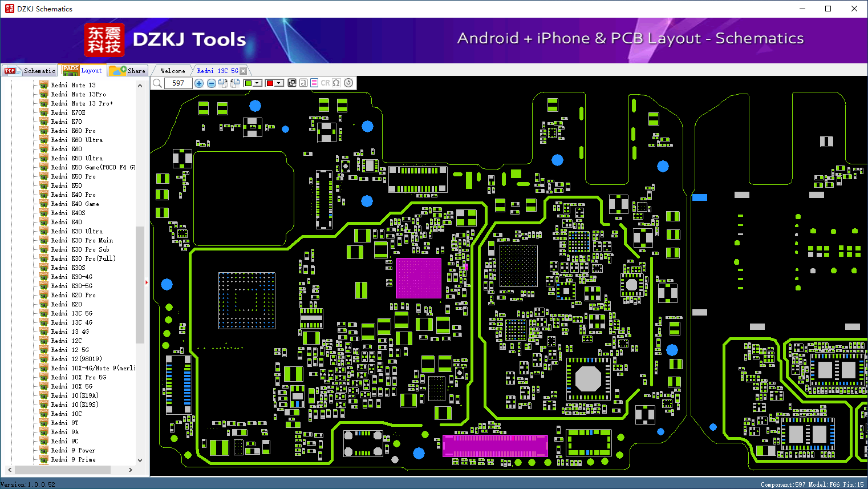Select Redmi 10(K19S) entry
Image resolution: width=868 pixels, height=489 pixels.
75,405
